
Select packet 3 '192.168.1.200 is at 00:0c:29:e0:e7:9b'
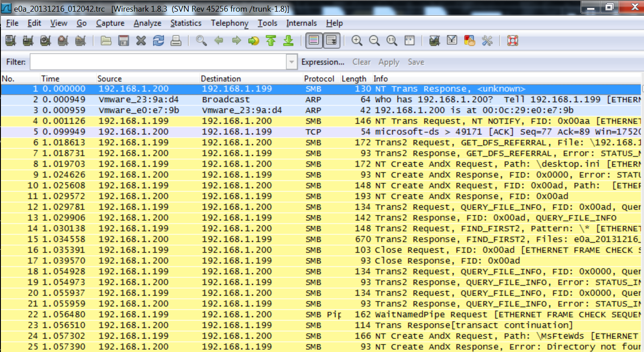322,110
